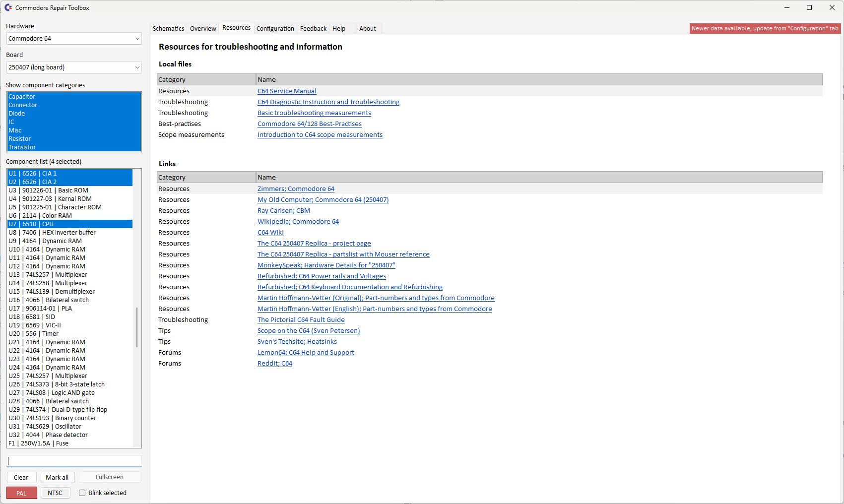Click the Mark all button

(x=57, y=478)
